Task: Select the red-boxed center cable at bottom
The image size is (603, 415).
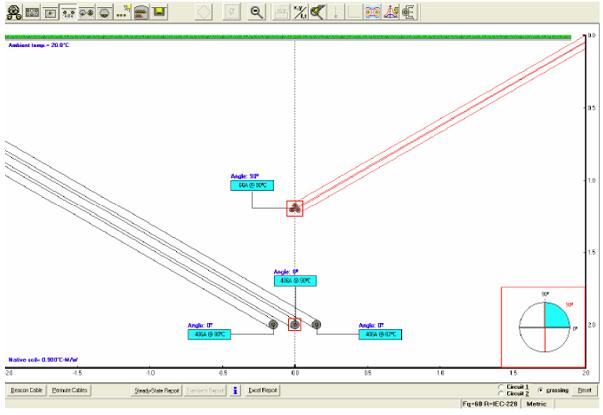Action: click(x=294, y=324)
